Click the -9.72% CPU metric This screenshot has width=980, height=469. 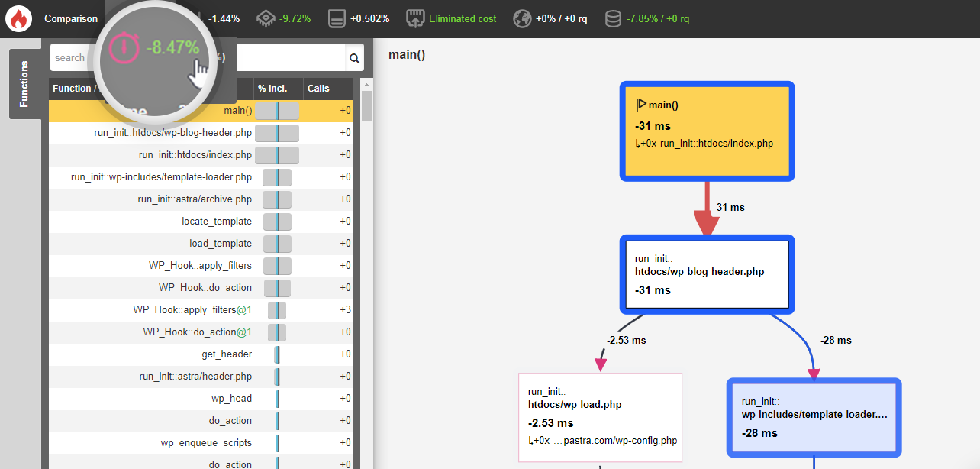coord(295,18)
